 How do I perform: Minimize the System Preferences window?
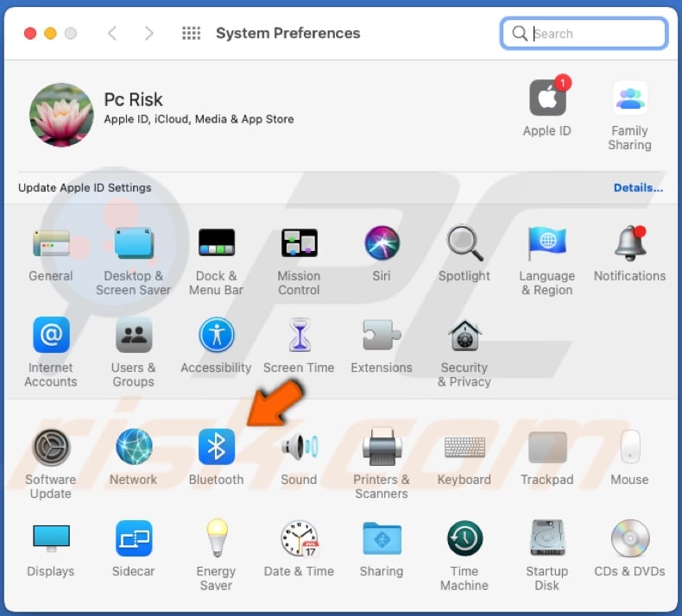[x=50, y=33]
